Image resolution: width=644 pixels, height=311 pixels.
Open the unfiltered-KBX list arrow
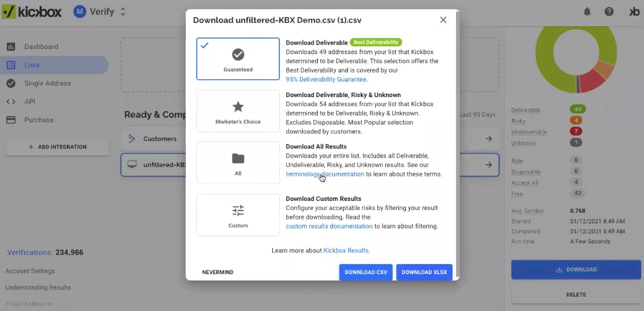pos(489,165)
